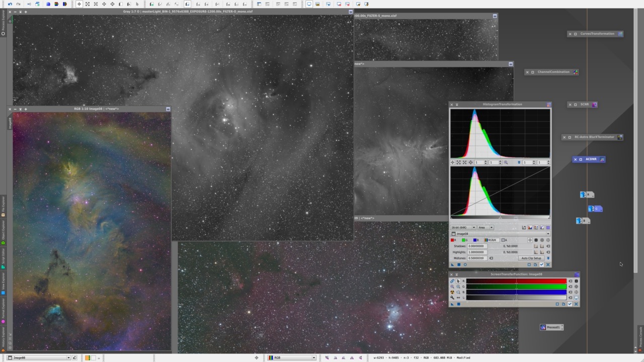Screen dimensions: 644x362
Task: Open the CurvesTransformation process icon
Action: 597,34
